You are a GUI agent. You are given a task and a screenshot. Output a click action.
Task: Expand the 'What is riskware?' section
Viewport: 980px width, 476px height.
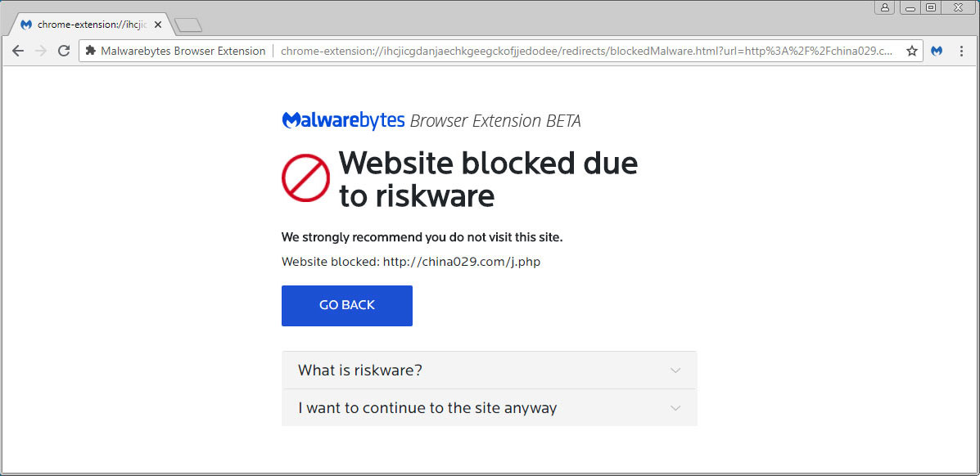click(489, 370)
